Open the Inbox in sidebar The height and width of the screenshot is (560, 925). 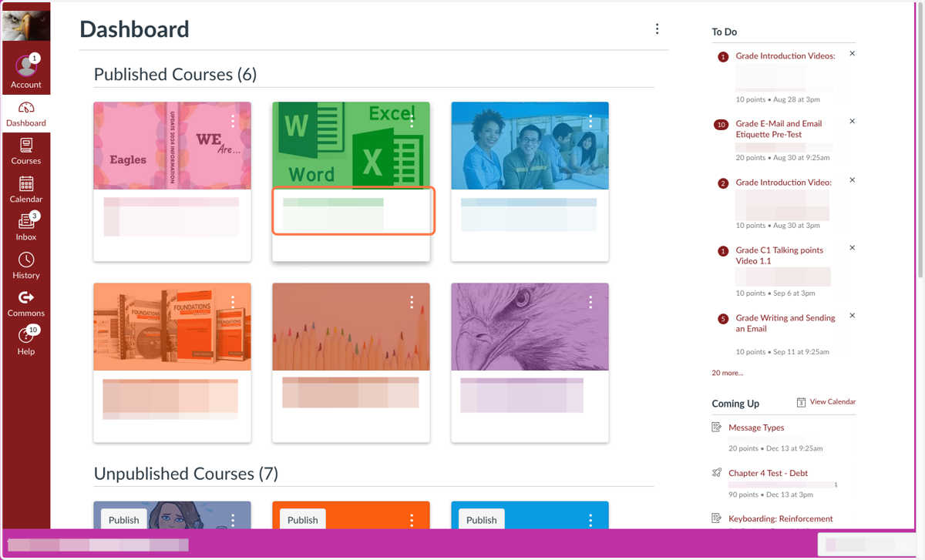click(26, 227)
